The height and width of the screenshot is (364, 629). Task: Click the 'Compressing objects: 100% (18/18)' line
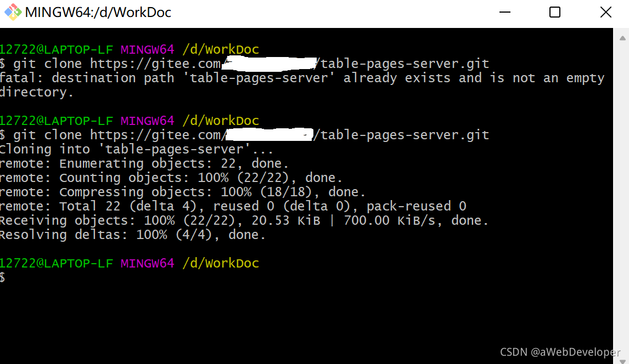click(183, 192)
